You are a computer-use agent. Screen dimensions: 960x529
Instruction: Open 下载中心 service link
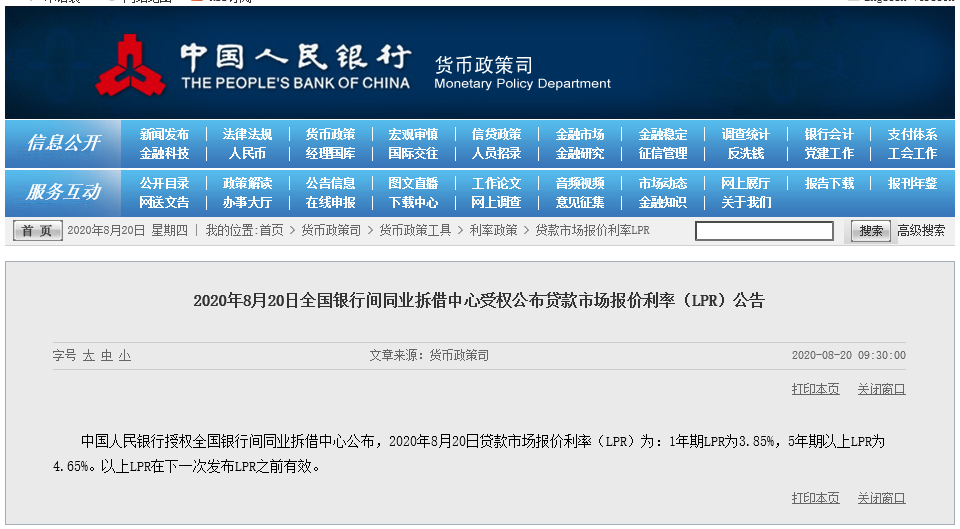(413, 202)
